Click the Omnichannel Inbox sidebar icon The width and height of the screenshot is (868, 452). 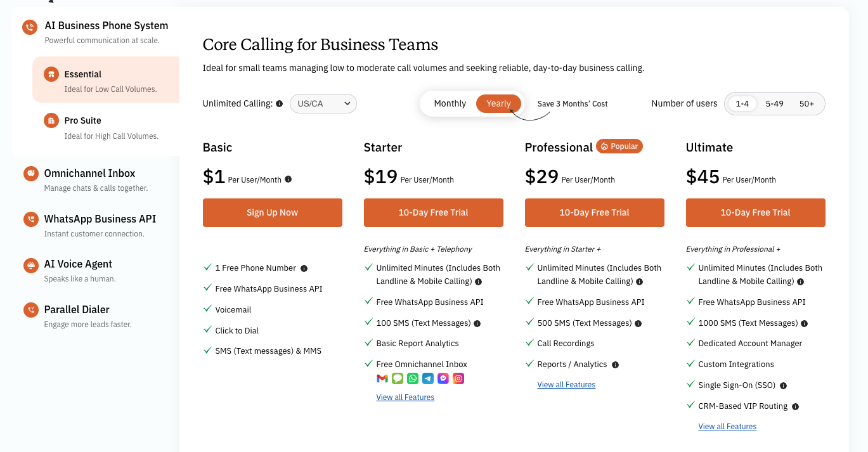coord(30,174)
